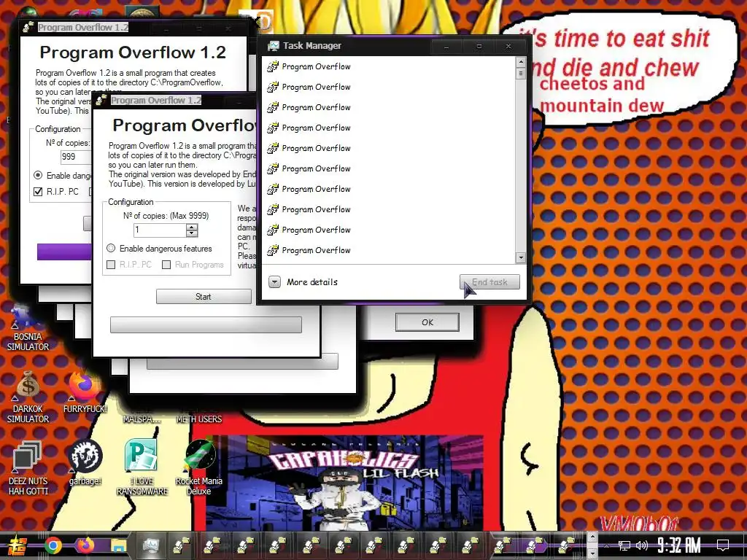Maximize the Task Manager window
Screen dimensions: 747x560
pyautogui.click(x=479, y=46)
